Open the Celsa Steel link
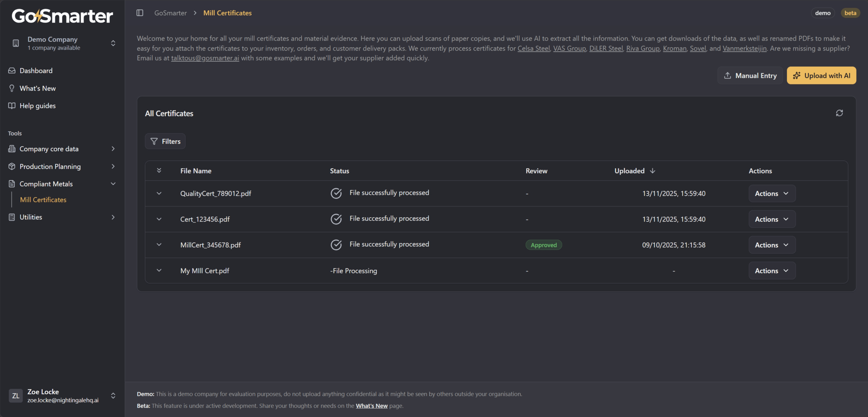 [x=534, y=48]
